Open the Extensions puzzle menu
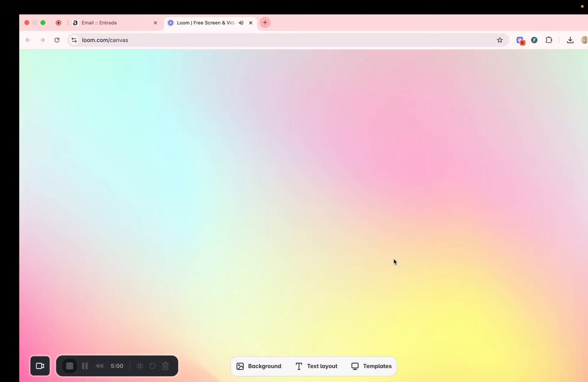Screen dimensions: 588x382 [x=548, y=40]
